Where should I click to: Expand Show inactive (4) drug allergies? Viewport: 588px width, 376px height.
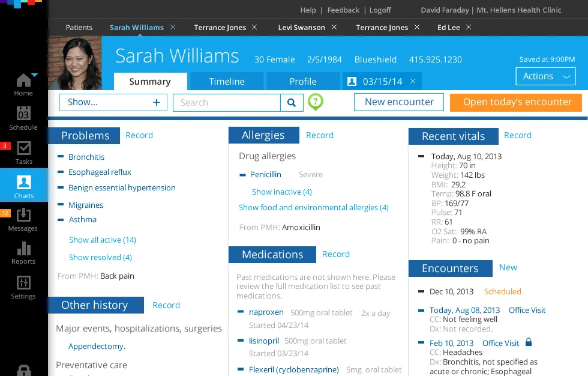282,192
